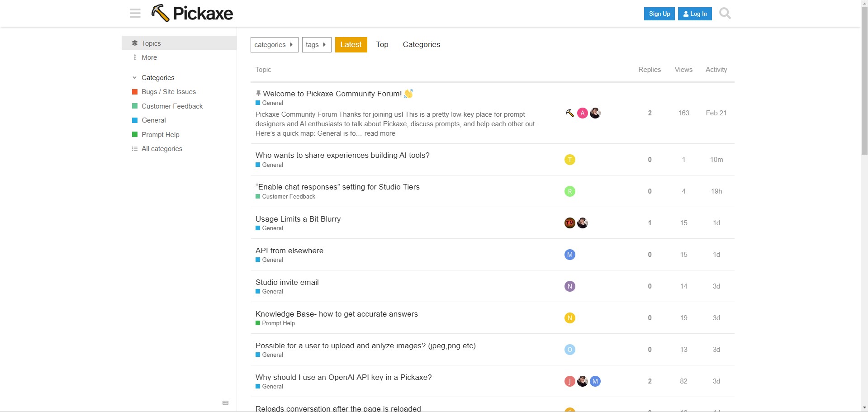
Task: Click General tag under Studio invite email
Action: click(269, 292)
